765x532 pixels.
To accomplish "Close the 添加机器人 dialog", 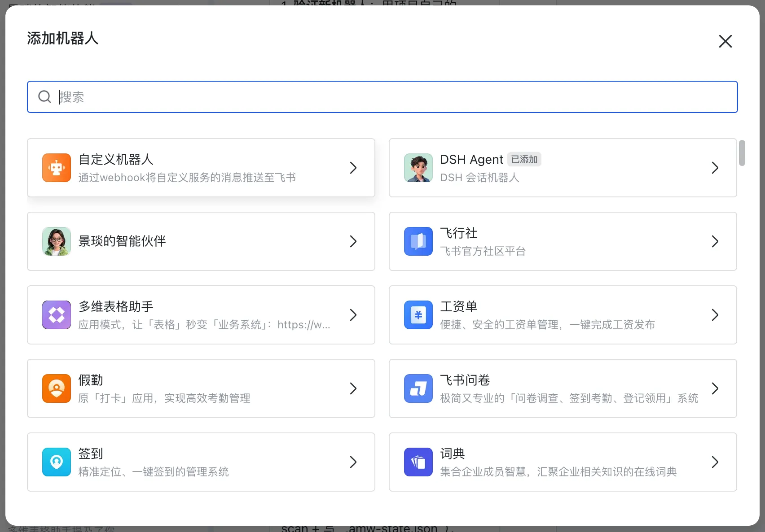I will click(x=725, y=41).
